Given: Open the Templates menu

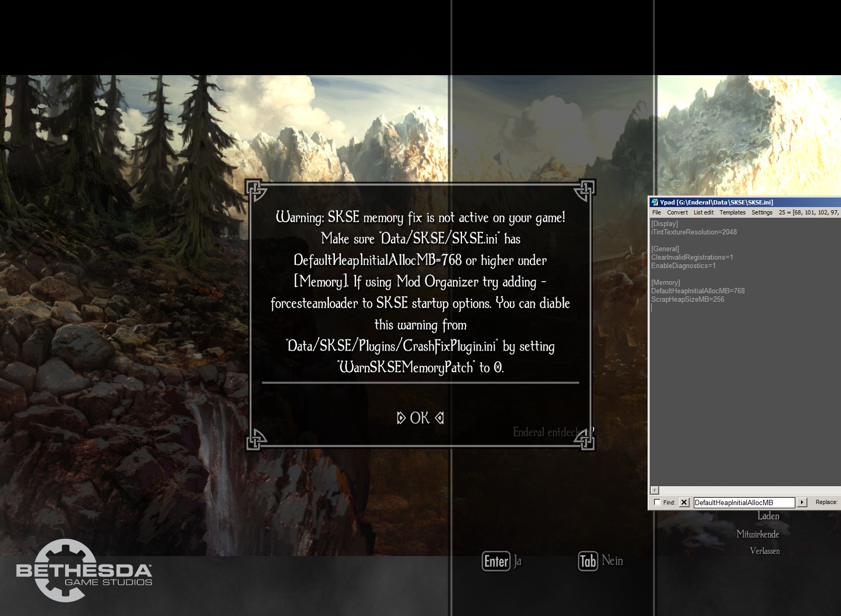Looking at the screenshot, I should (732, 212).
